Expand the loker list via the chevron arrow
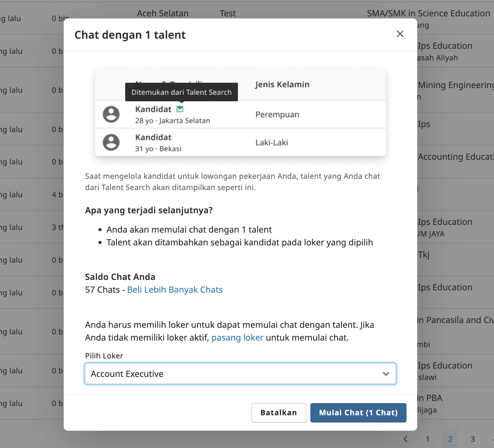 [386, 374]
